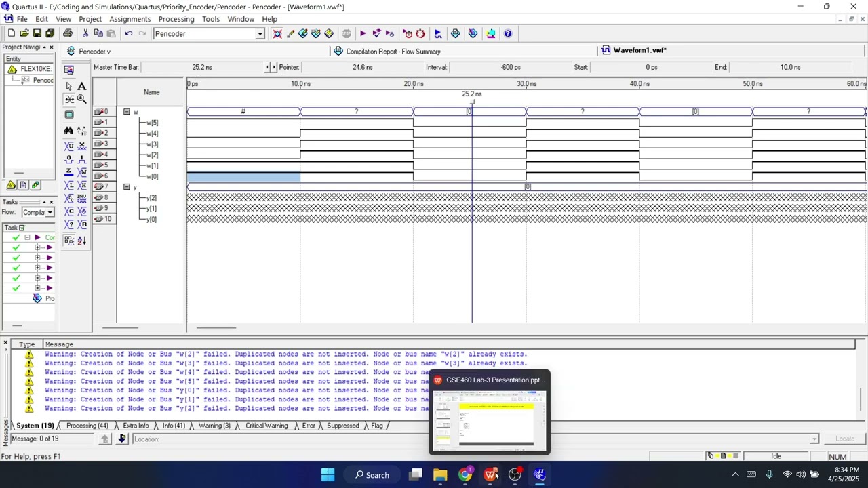The image size is (868, 488).
Task: Click the Cut scissors icon
Action: (85, 33)
